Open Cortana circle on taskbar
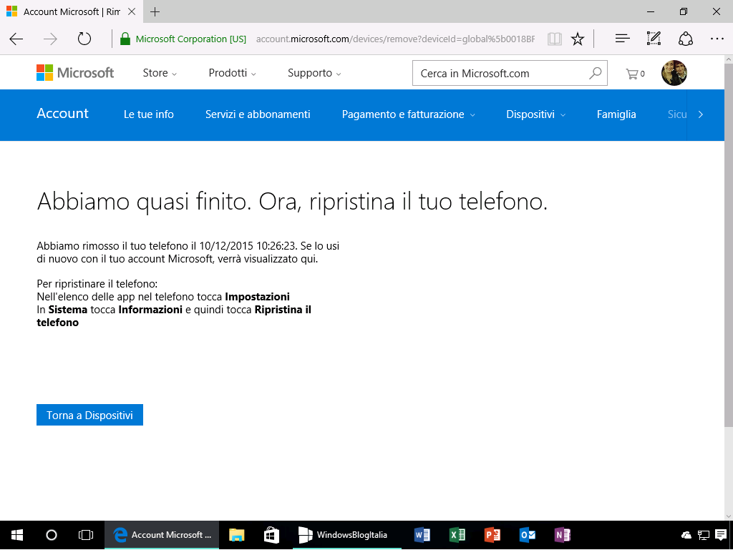733x560 pixels. (52, 535)
